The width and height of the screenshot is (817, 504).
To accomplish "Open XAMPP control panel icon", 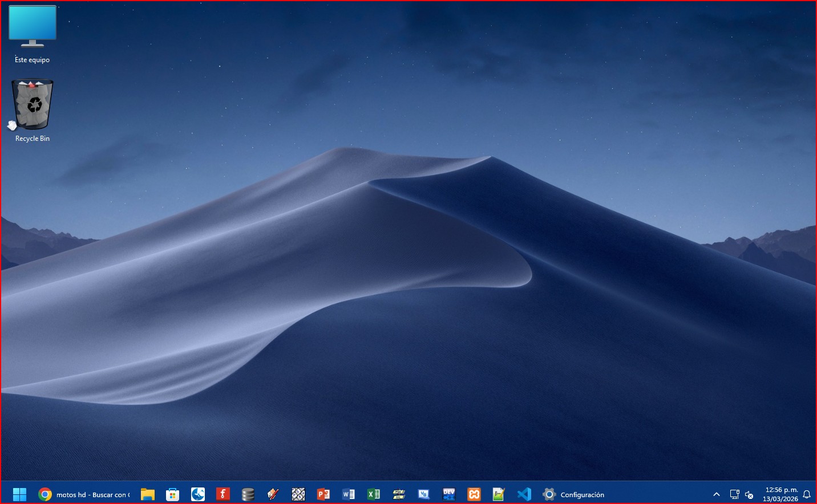I will click(x=474, y=494).
